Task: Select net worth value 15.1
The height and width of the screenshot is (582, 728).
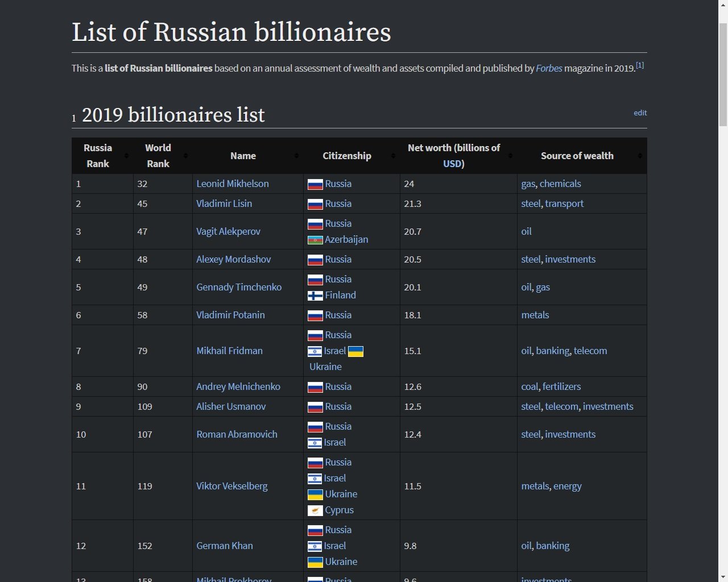Action: tap(412, 351)
